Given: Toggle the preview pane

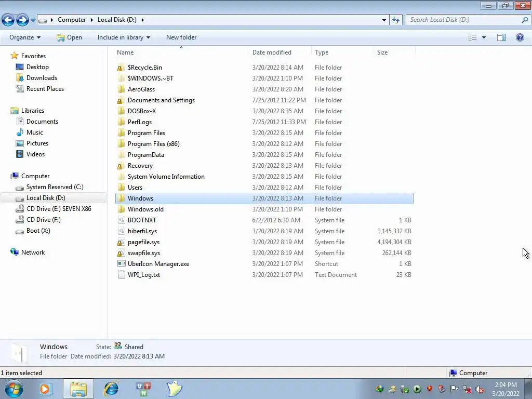Looking at the screenshot, I should point(501,37).
